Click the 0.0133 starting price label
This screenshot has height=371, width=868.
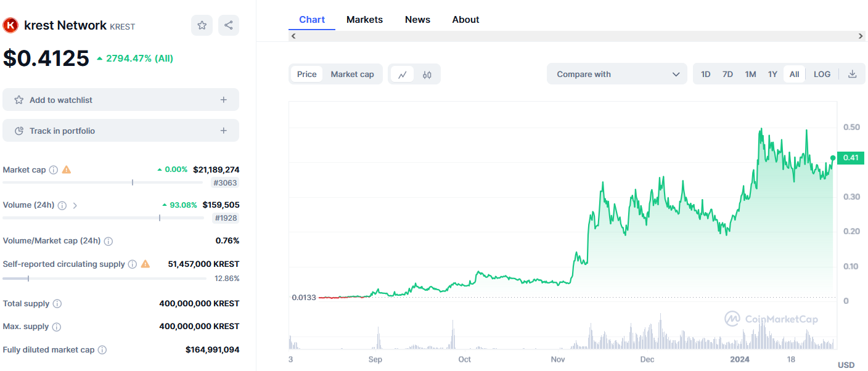(x=304, y=298)
